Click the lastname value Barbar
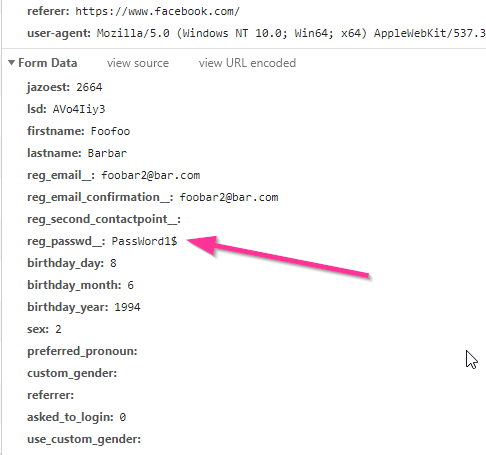The height and width of the screenshot is (455, 486). [107, 153]
